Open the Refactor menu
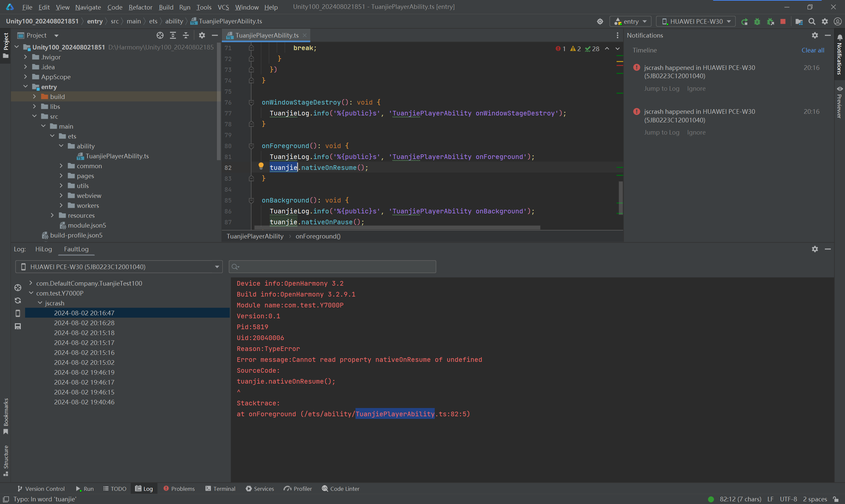This screenshot has width=845, height=504. pyautogui.click(x=140, y=7)
